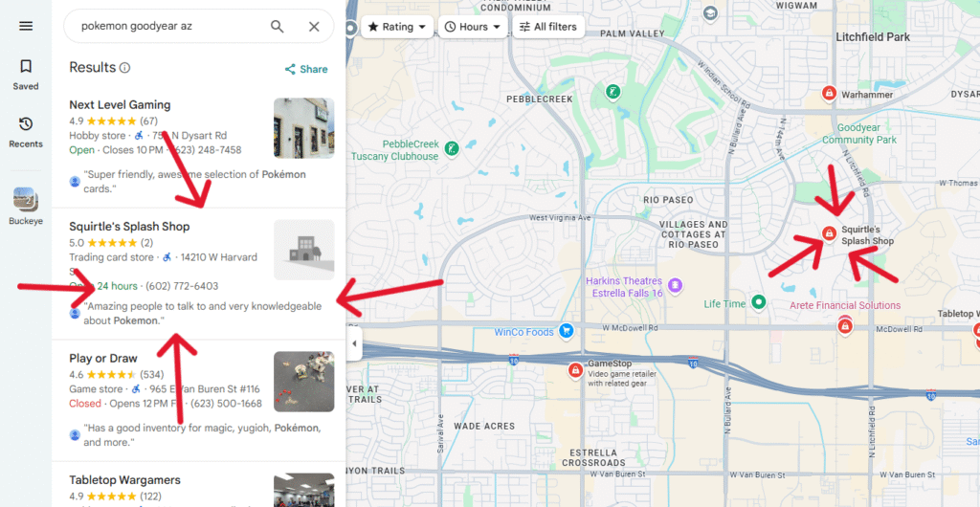
Task: Open the hamburger main menu
Action: 26,26
